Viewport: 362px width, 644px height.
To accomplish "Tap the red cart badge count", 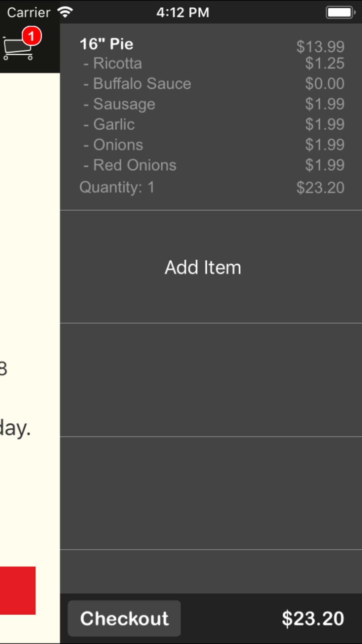I will coord(31,36).
